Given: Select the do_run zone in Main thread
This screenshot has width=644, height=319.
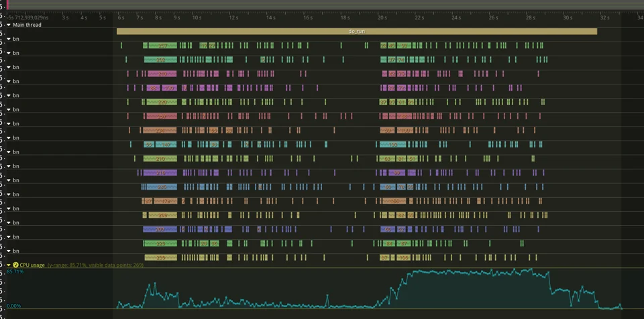Looking at the screenshot, I should [356, 31].
